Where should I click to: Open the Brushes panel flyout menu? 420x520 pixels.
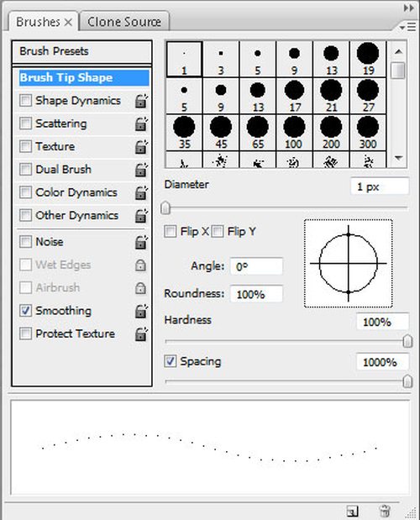pos(407,27)
